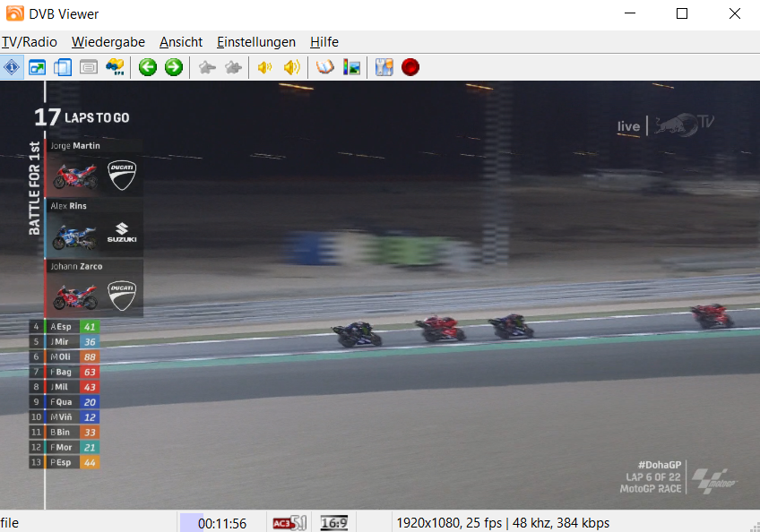
Task: Click the green right arrow button
Action: click(x=173, y=67)
